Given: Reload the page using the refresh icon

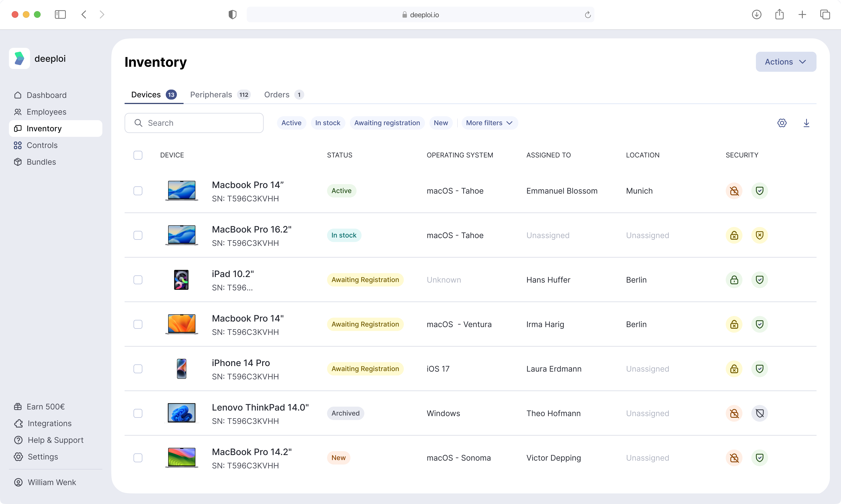Looking at the screenshot, I should point(588,15).
